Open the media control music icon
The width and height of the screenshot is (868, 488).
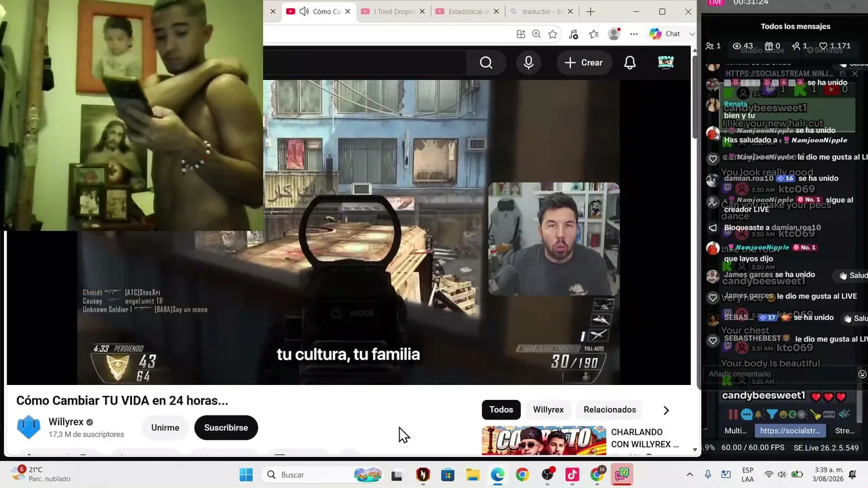pos(574,34)
